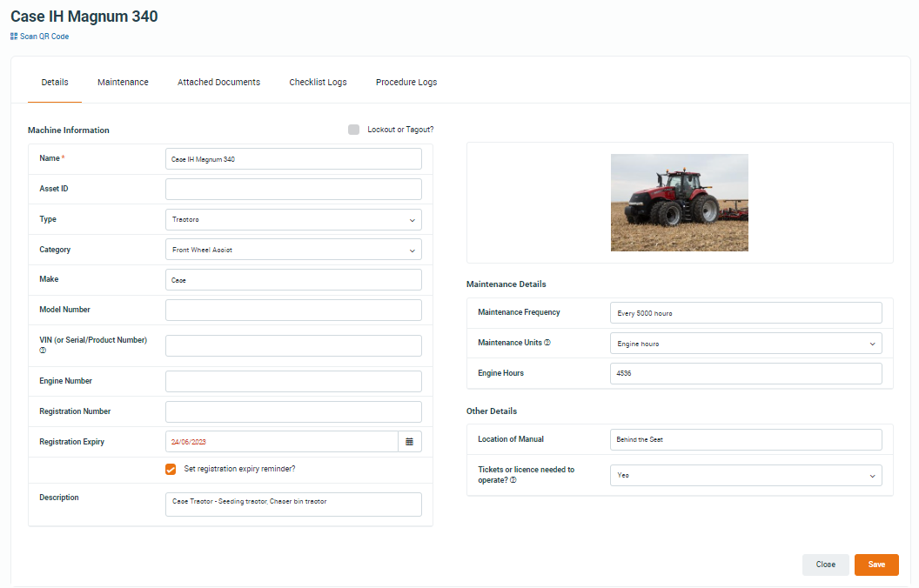Expand the Type dropdown
This screenshot has width=919, height=588.
(293, 220)
